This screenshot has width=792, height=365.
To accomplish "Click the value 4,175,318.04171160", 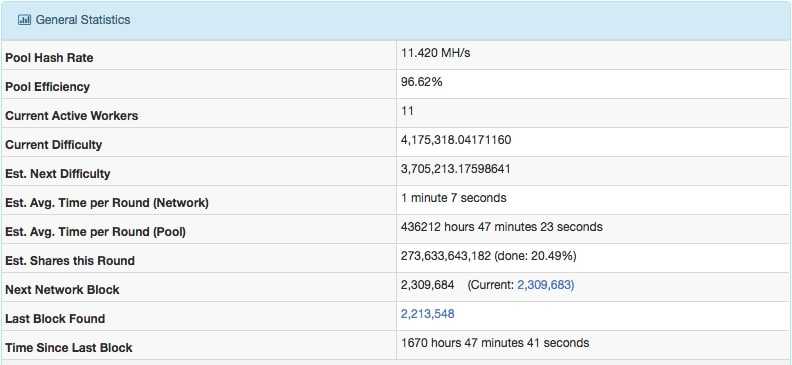I will 456,140.
